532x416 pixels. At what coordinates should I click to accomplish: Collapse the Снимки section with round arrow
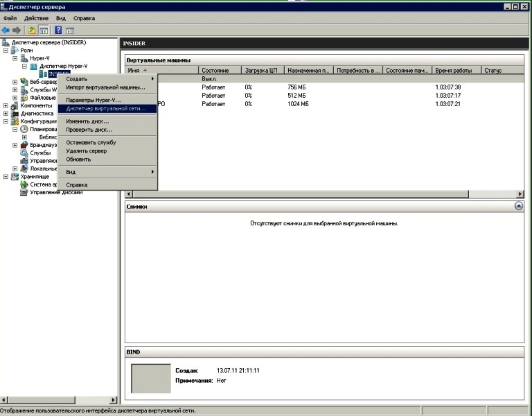[x=519, y=207]
